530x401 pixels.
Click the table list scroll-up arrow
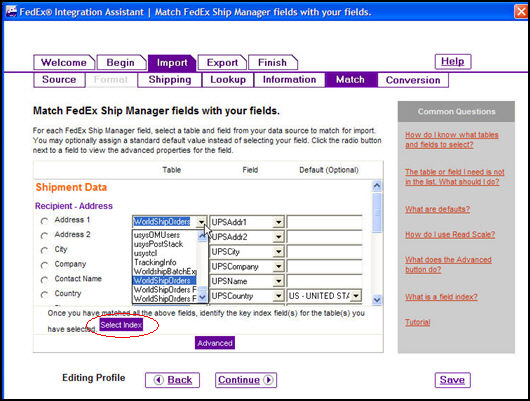tap(202, 236)
